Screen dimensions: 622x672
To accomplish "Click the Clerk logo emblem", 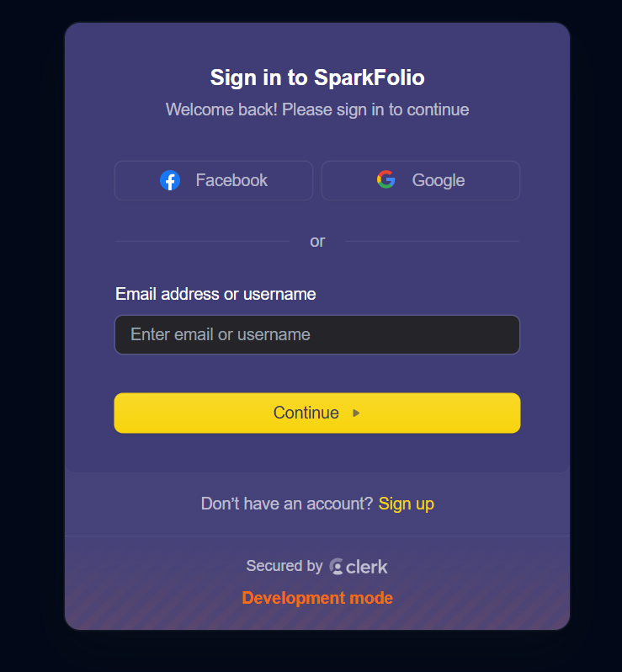I will pos(337,567).
